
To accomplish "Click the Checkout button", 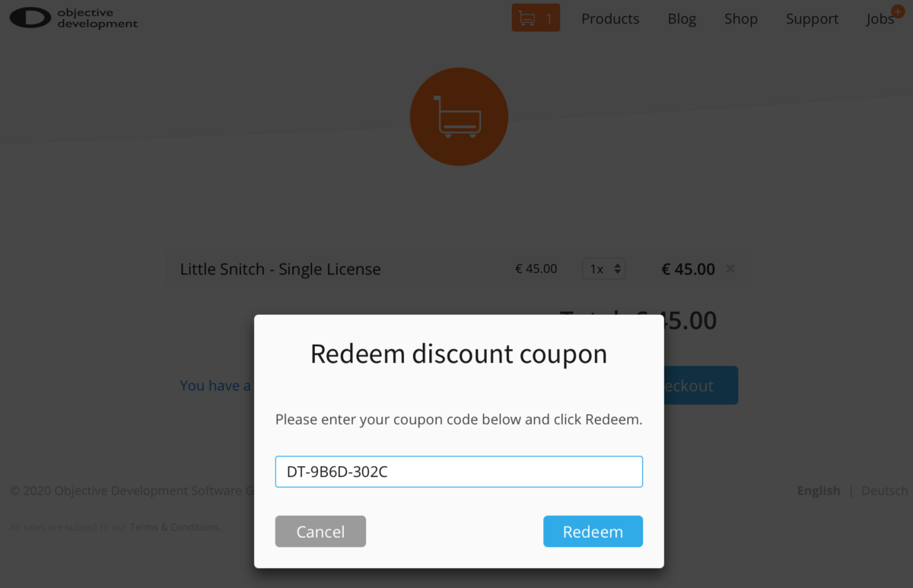I will pos(700,386).
